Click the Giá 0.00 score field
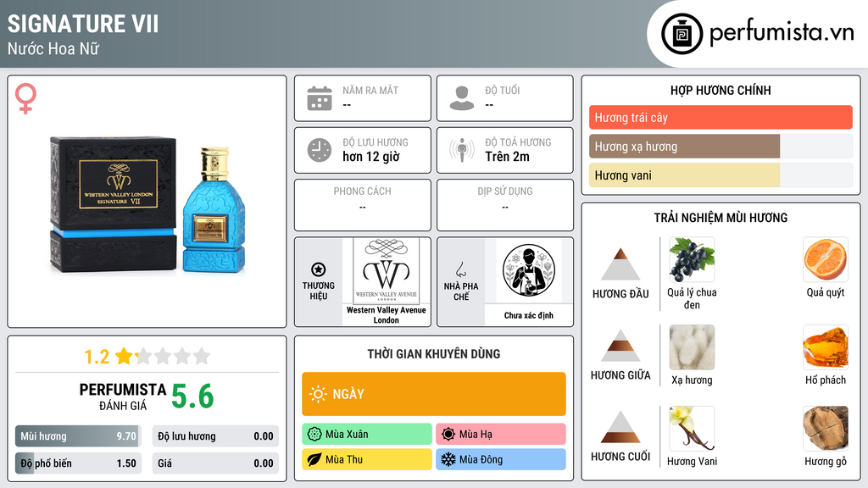 tap(215, 463)
